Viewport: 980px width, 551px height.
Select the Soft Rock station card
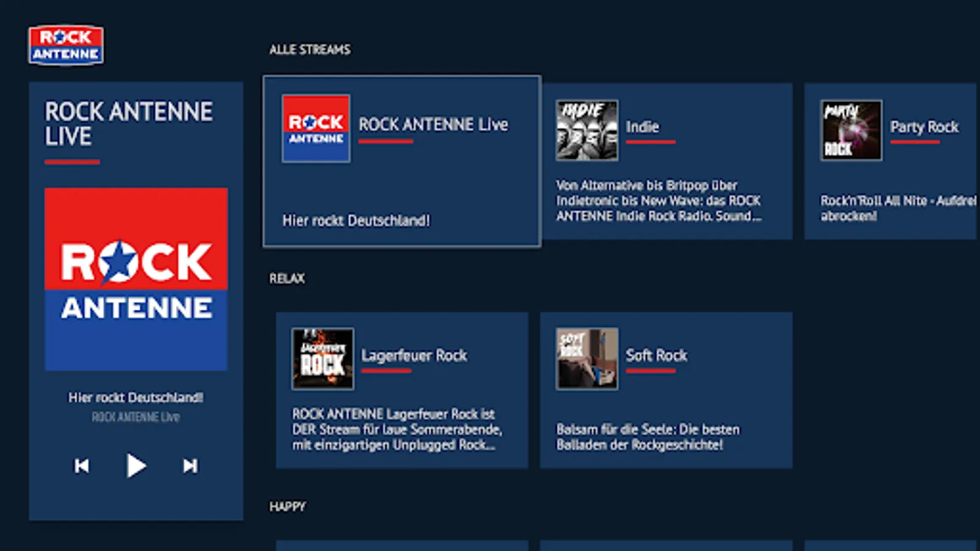pos(667,390)
